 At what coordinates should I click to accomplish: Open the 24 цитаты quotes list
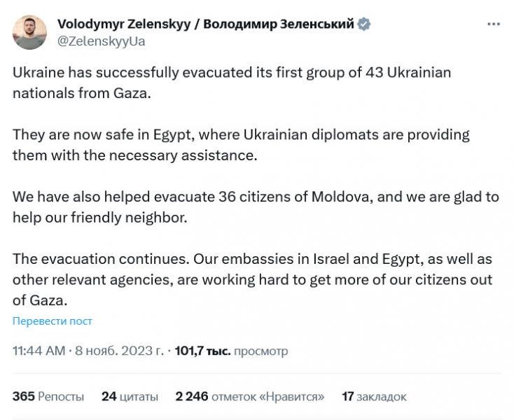130,397
